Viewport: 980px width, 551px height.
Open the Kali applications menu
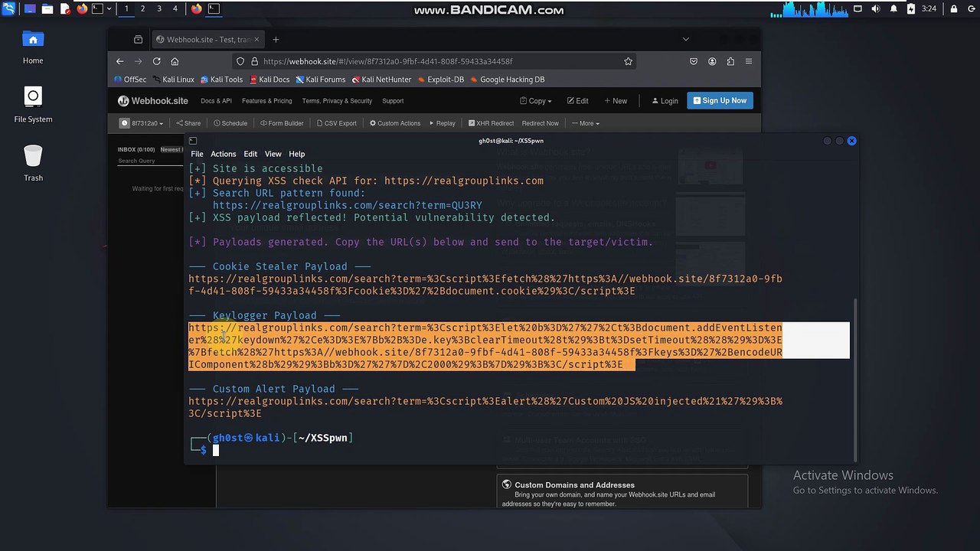[9, 9]
